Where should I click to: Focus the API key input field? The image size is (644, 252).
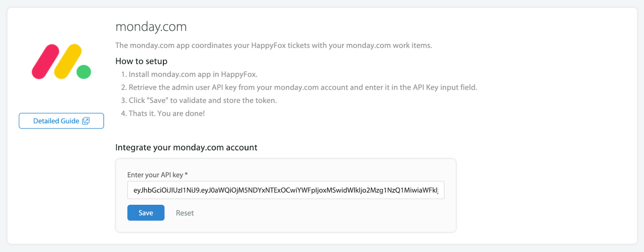tap(286, 190)
